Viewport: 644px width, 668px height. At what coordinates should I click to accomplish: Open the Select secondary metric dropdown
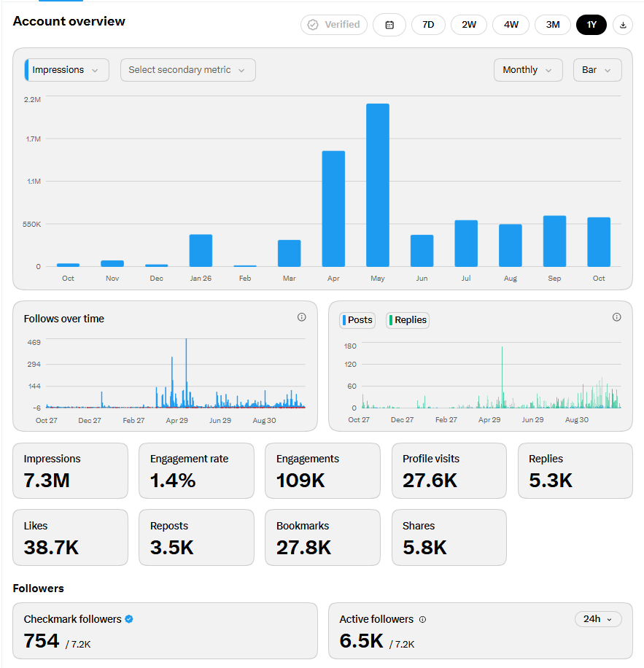coord(188,70)
